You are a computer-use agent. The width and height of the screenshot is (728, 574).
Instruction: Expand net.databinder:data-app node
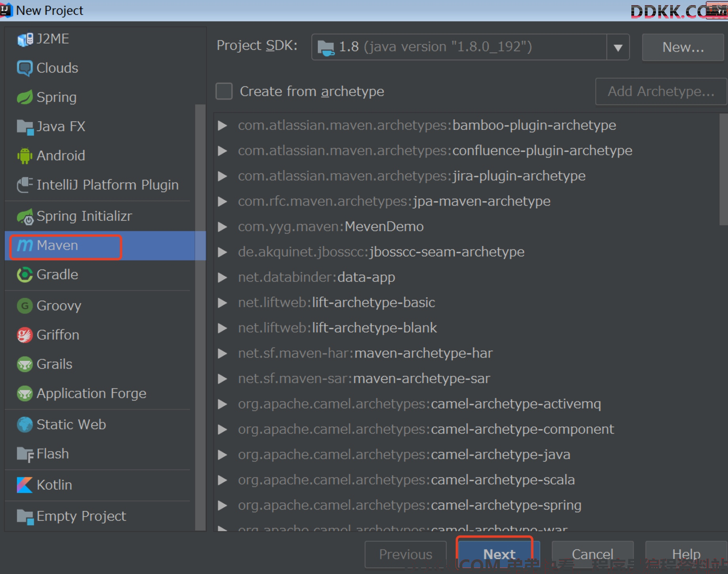[223, 277]
